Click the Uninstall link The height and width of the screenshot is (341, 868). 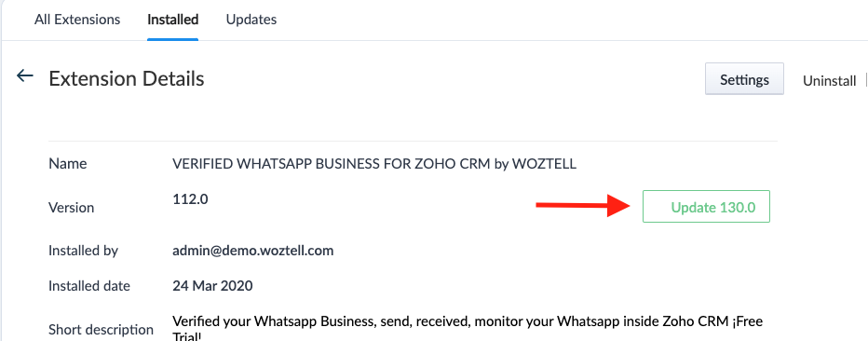tap(829, 81)
